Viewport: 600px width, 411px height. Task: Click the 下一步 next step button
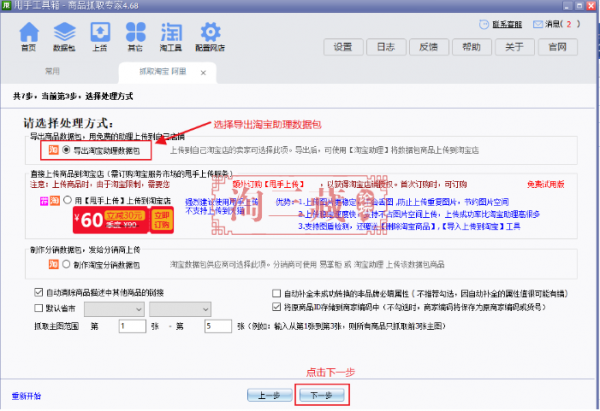321,395
